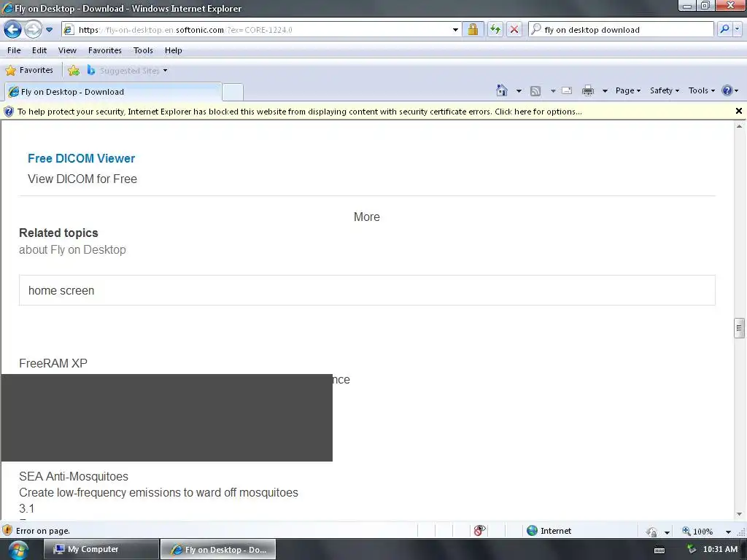Click the vertical scrollbar thumb
Viewport: 747px width, 560px height.
point(739,327)
